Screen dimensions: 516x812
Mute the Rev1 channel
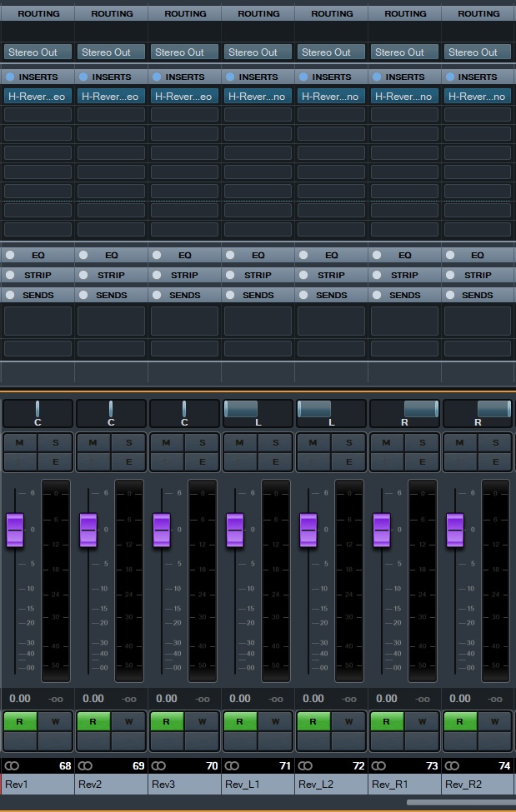pyautogui.click(x=20, y=443)
